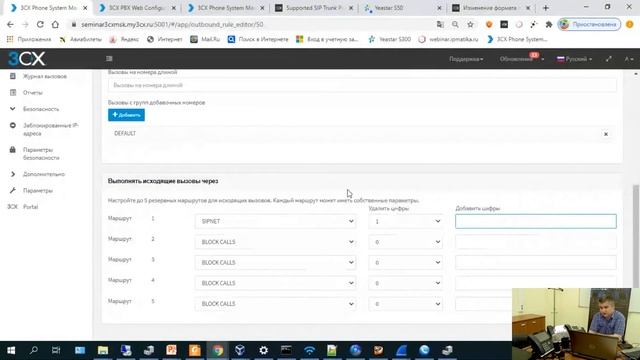Screen dimensions: 640x360
Task: Open route 4 strip digits dropdown
Action: pyautogui.click(x=406, y=283)
